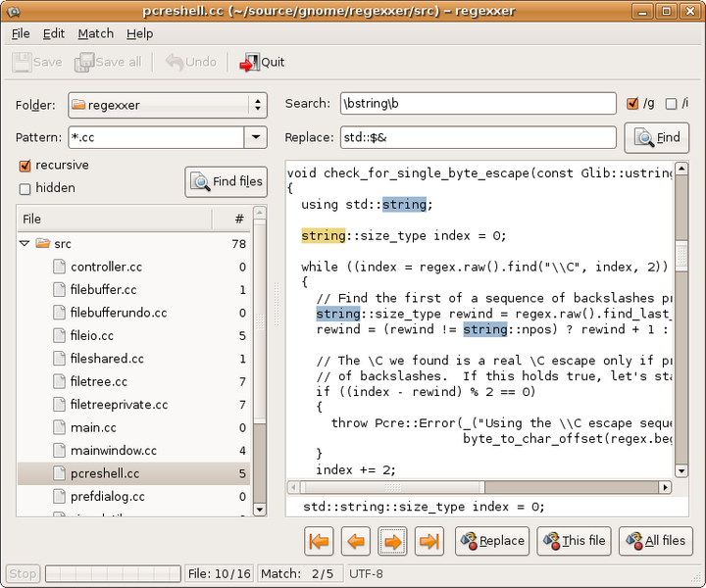Click the File: 10/16 status entry
The image size is (706, 588).
click(220, 574)
